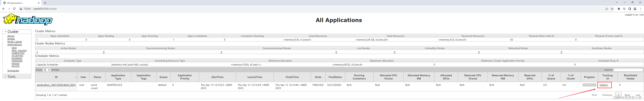Click the Active Nodes count 3 link
The image size is (644, 101).
coord(37,52)
